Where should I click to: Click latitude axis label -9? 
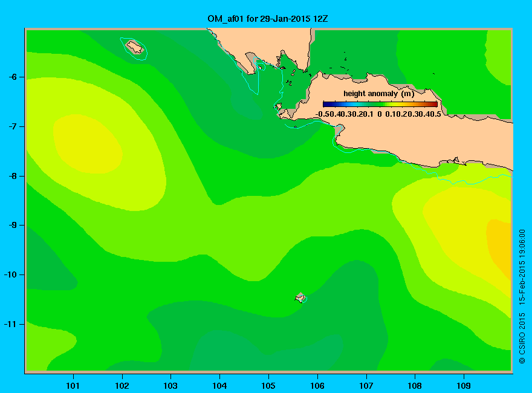pyautogui.click(x=13, y=225)
